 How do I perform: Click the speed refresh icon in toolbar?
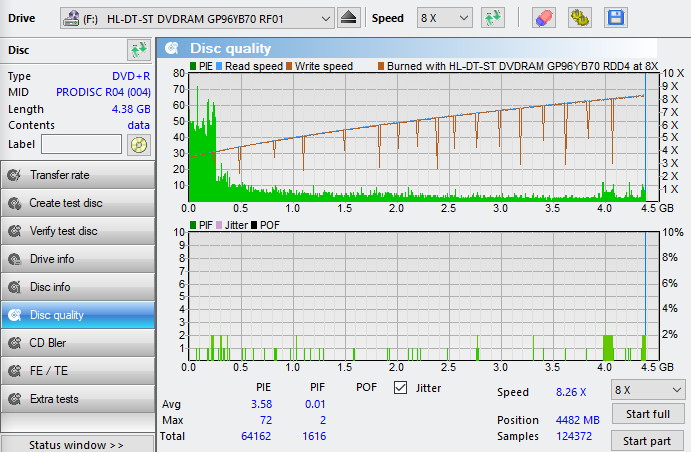(492, 18)
